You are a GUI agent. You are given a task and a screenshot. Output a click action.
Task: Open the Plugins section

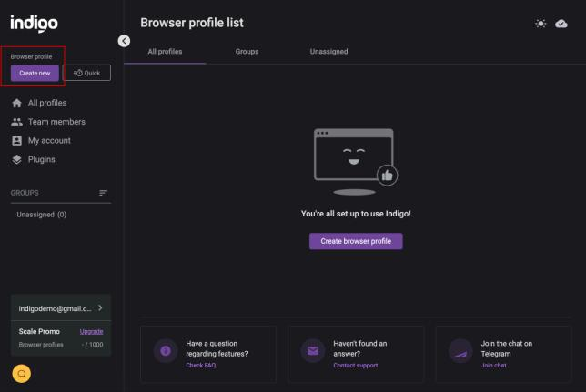[x=41, y=159]
